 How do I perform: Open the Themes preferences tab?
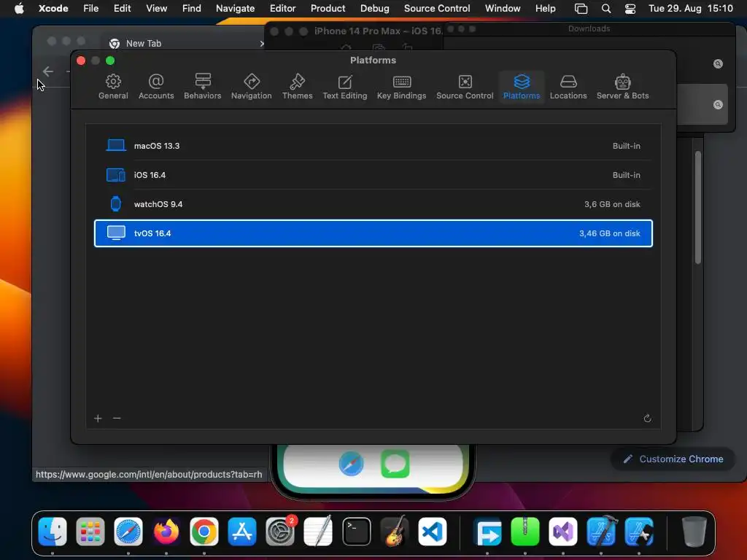[298, 87]
